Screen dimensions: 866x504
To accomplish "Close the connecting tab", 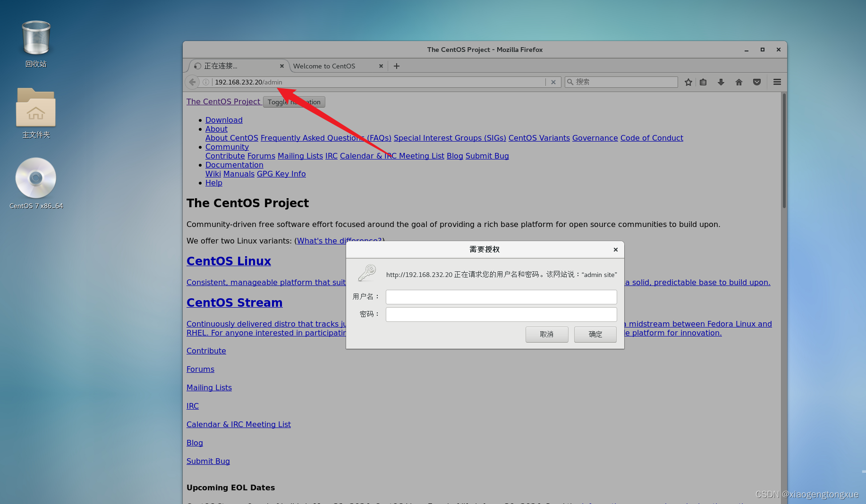I will 282,66.
